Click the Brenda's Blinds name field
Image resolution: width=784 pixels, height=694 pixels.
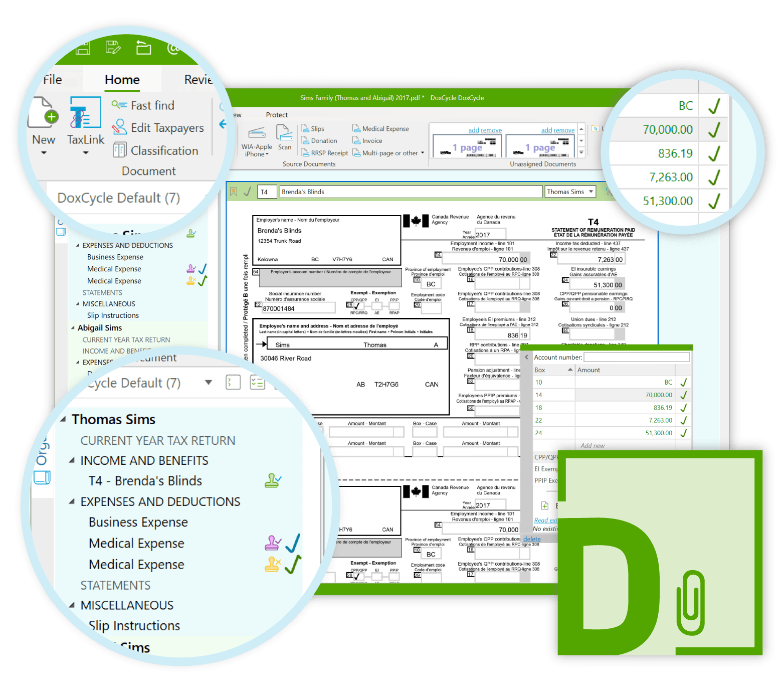click(411, 192)
